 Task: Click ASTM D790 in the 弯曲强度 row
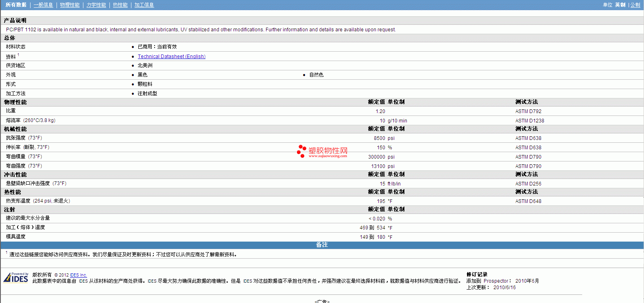click(528, 166)
